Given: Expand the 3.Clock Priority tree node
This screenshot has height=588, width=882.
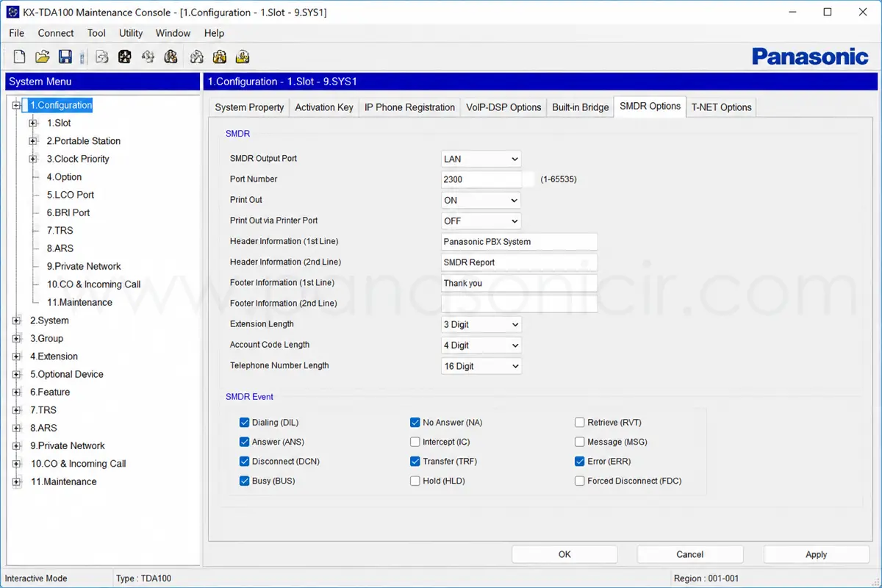Looking at the screenshot, I should (x=33, y=159).
